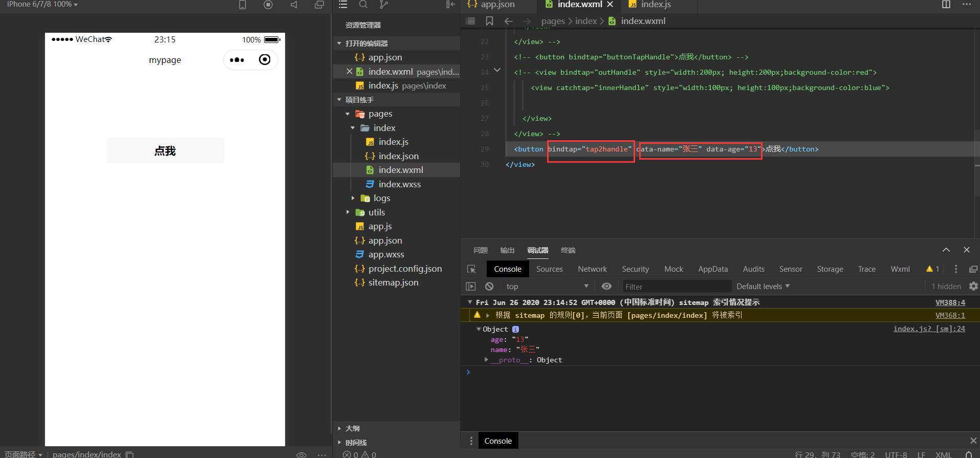Click the warning count triangle icon
Image resolution: width=980 pixels, height=458 pixels.
coord(929,269)
